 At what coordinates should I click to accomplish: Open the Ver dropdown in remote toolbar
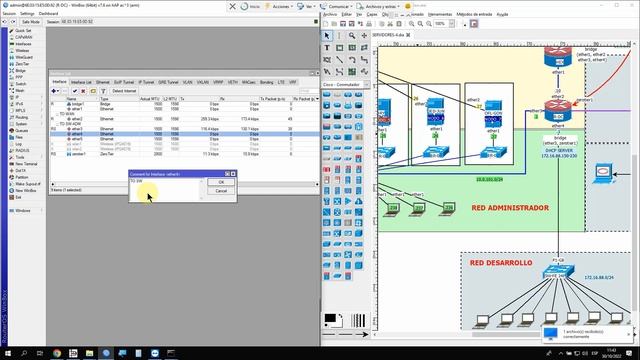point(306,7)
